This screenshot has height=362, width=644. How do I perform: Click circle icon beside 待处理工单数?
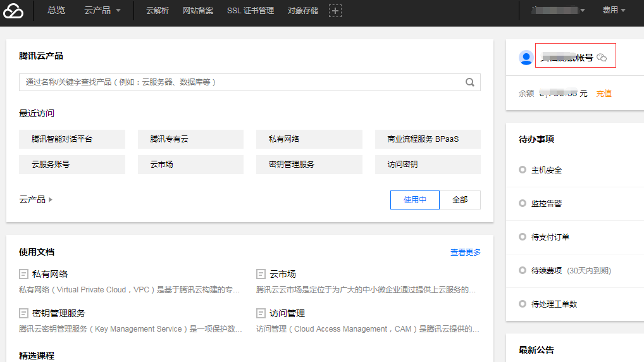523,304
